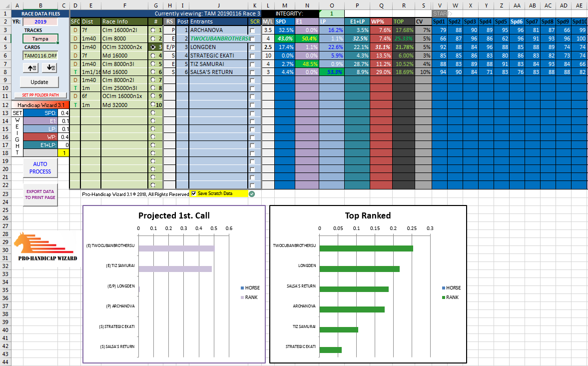
Task: Click the Pro-Handicap Wizard horse logo
Action: 45,248
